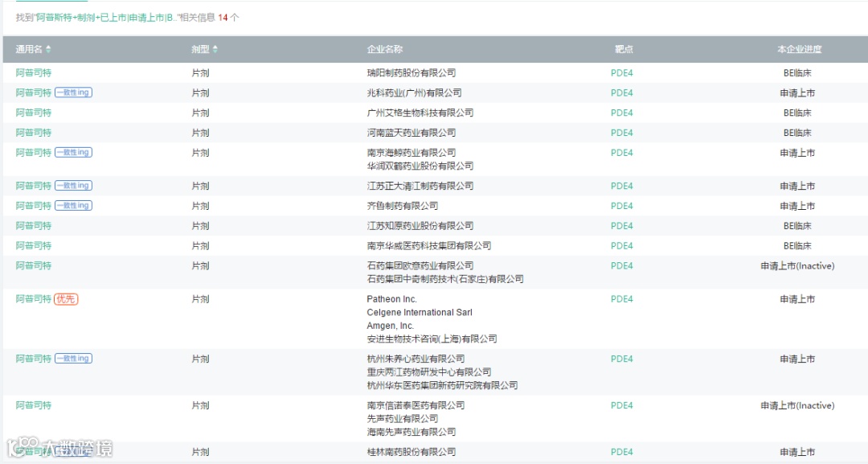The image size is (868, 464).
Task: Select company Amgen, Inc.
Action: point(391,326)
